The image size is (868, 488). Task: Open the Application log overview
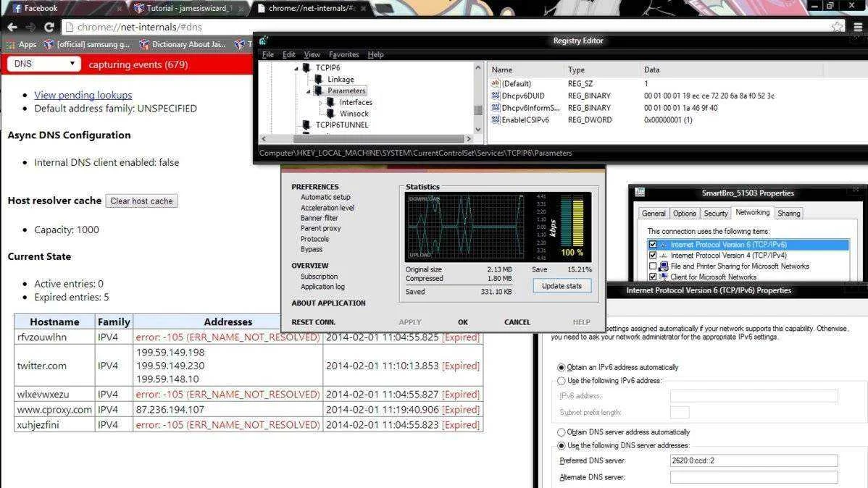click(x=322, y=287)
